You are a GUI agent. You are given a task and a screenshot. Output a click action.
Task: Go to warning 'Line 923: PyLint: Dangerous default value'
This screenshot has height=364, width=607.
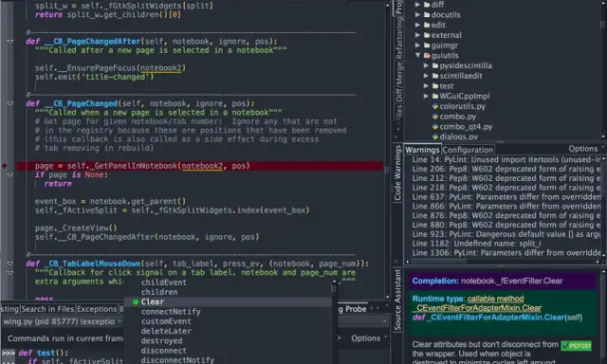[506, 234]
